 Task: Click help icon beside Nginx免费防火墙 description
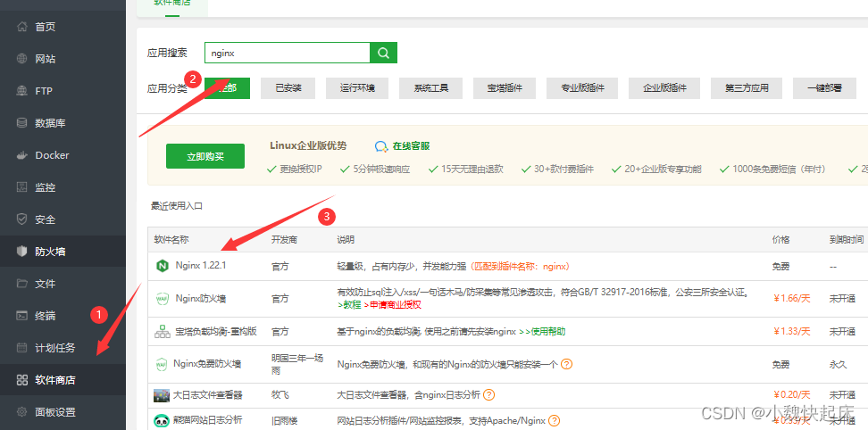tap(566, 364)
